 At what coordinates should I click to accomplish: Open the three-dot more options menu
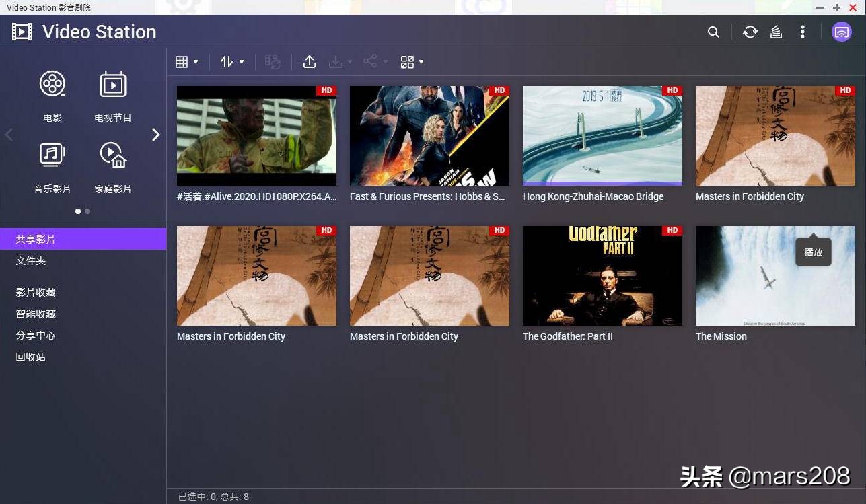click(x=802, y=32)
